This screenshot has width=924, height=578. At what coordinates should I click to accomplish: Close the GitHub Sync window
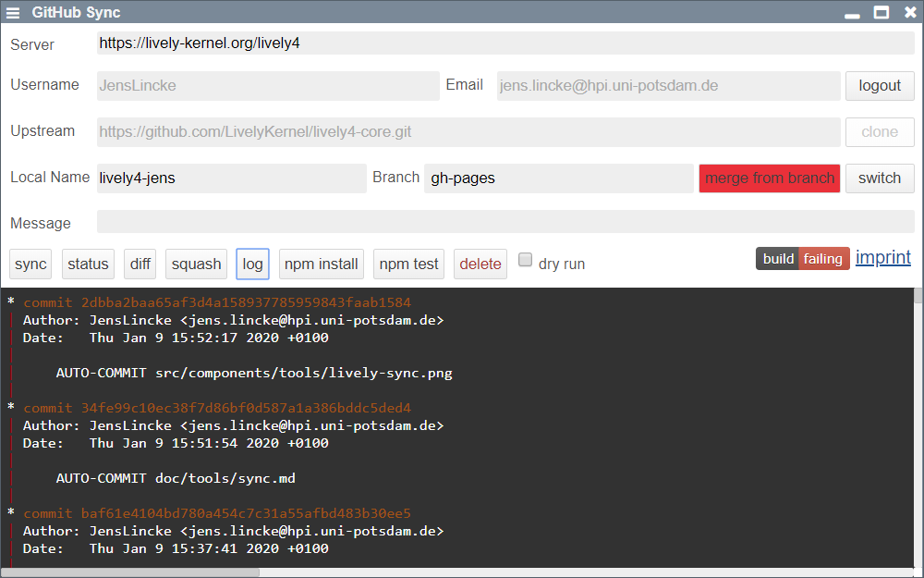[908, 13]
